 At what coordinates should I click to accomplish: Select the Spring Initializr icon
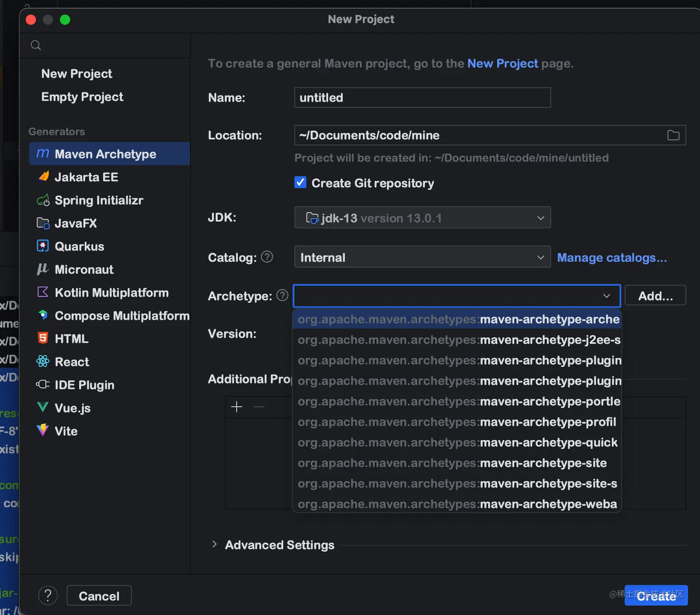click(x=43, y=200)
